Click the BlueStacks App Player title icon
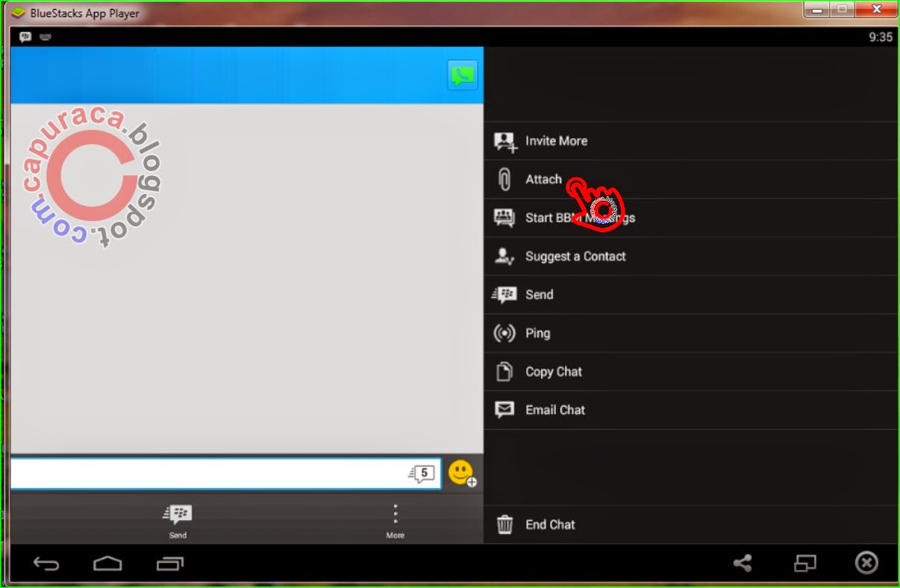Viewport: 900px width, 588px height. [18, 13]
